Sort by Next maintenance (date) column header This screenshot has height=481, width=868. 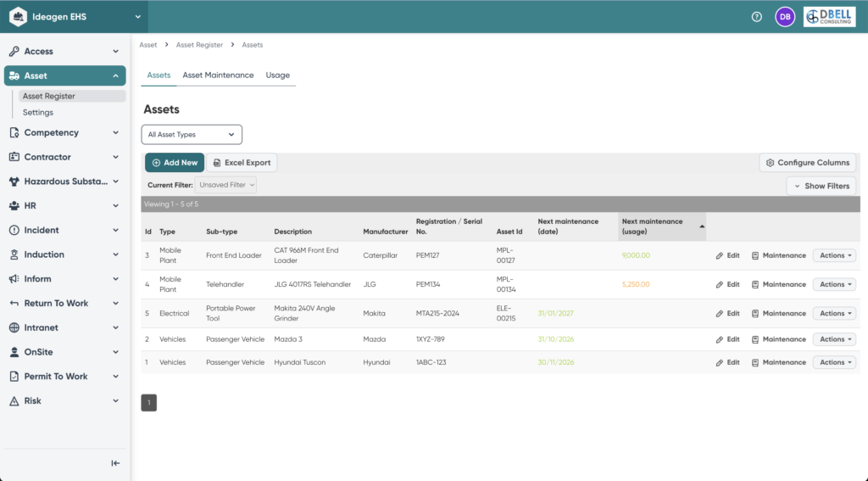(x=568, y=227)
